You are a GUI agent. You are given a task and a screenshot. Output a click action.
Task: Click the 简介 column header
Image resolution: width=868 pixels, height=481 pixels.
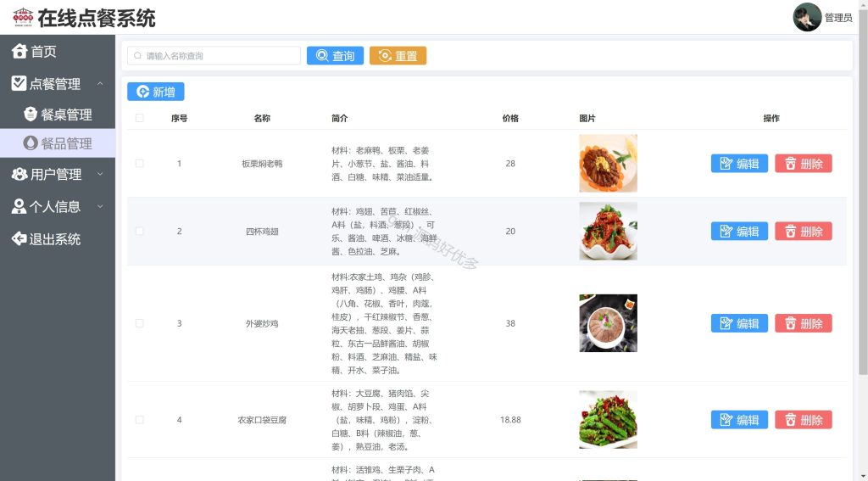[339, 118]
